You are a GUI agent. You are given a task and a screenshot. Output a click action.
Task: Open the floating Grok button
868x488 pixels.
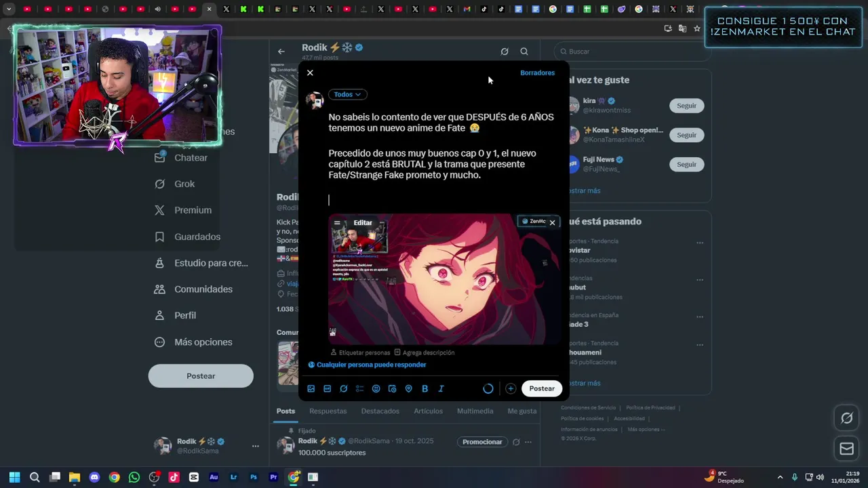point(847,418)
